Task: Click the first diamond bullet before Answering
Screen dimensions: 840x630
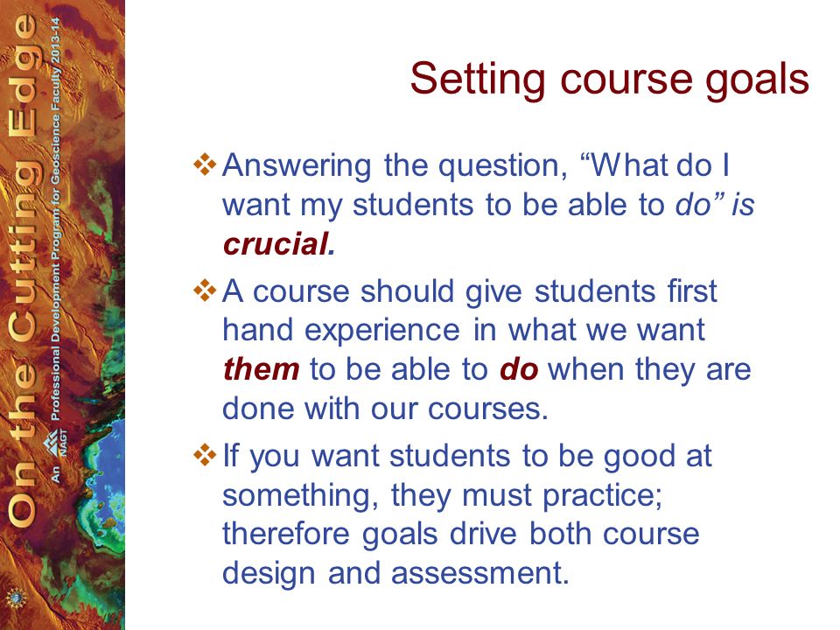Action: pyautogui.click(x=205, y=164)
